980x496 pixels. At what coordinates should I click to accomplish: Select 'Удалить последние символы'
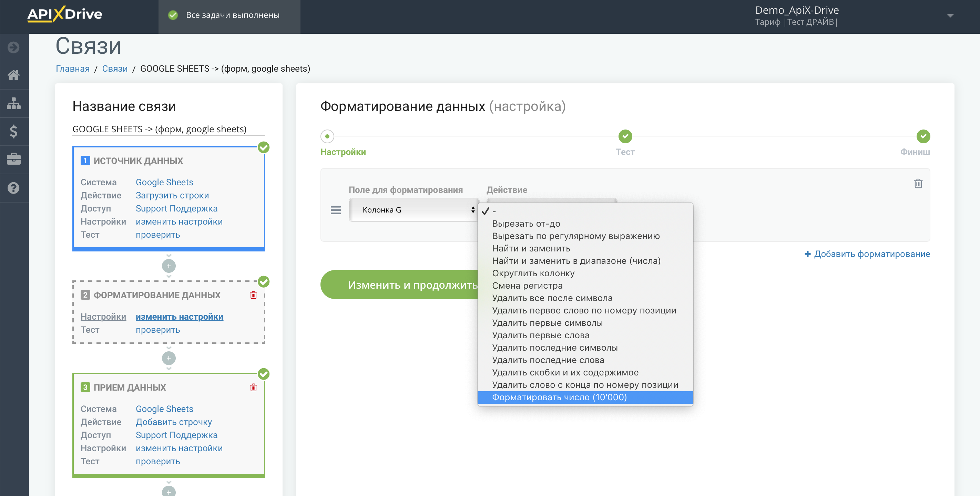585,348
